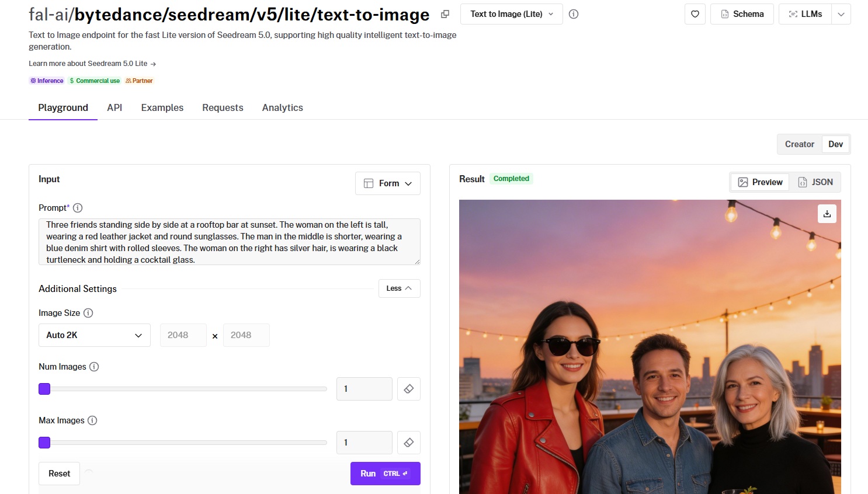Show the JSON result view
The height and width of the screenshot is (494, 868).
(x=815, y=182)
